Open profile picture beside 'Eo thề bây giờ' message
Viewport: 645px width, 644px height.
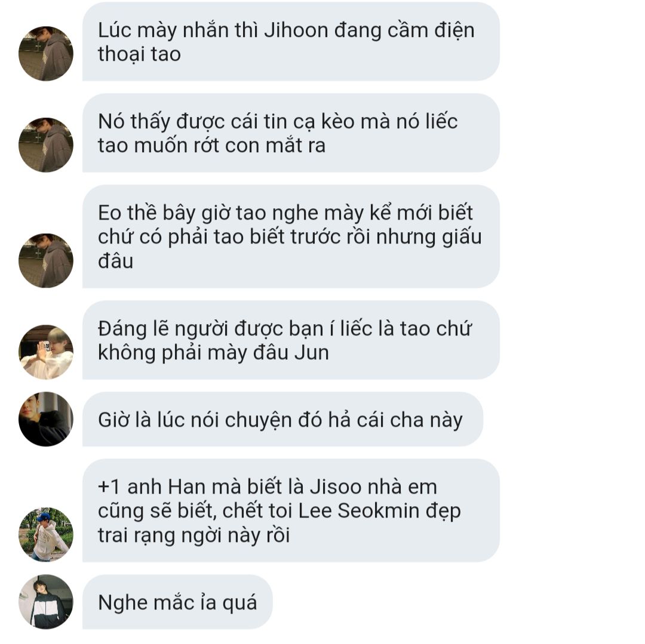coord(45,261)
